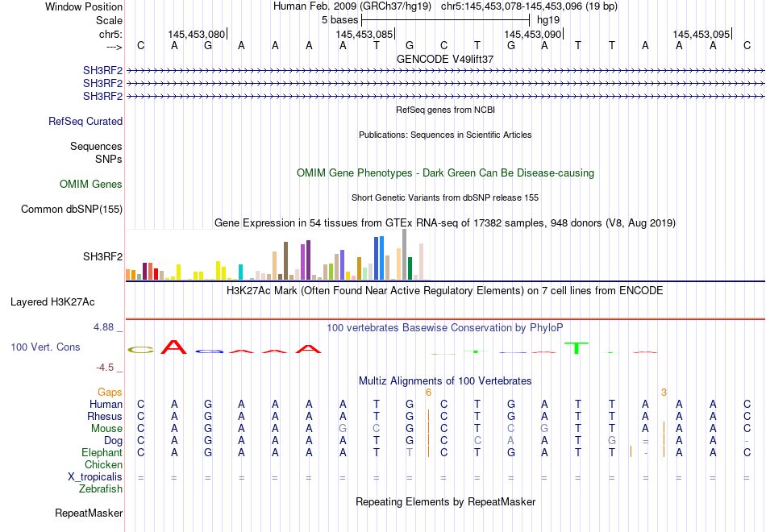
Task: Click the dark green GTEx expression bar
Action: click(410, 268)
